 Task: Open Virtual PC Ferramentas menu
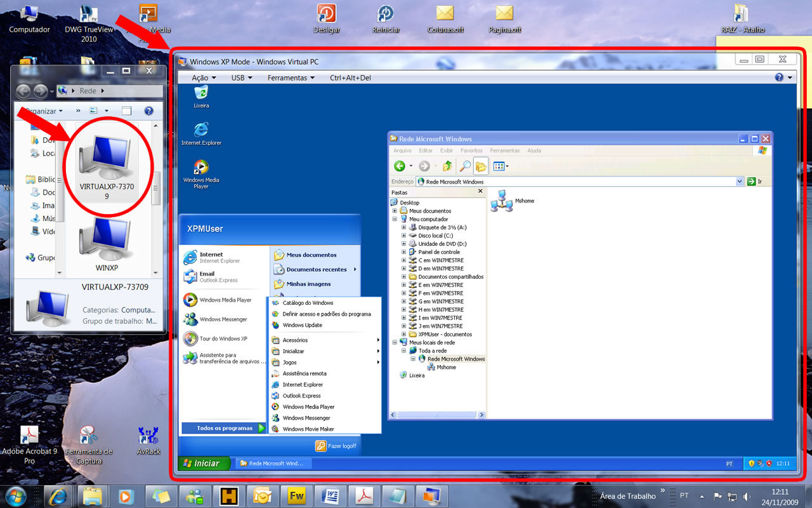point(291,77)
